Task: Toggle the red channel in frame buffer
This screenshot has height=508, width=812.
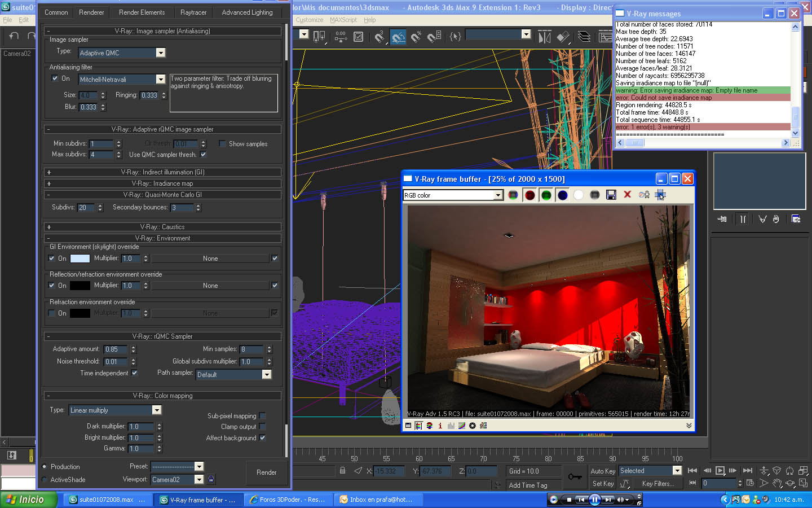Action: (529, 195)
